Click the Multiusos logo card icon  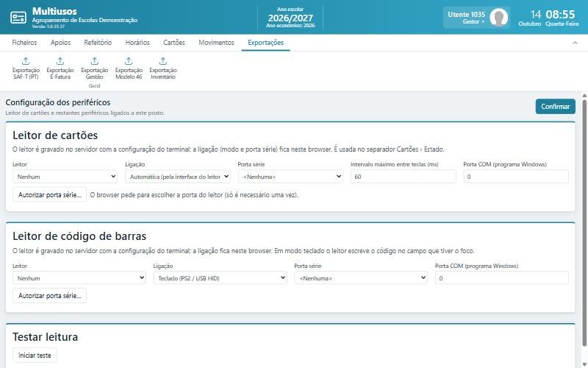tap(18, 17)
